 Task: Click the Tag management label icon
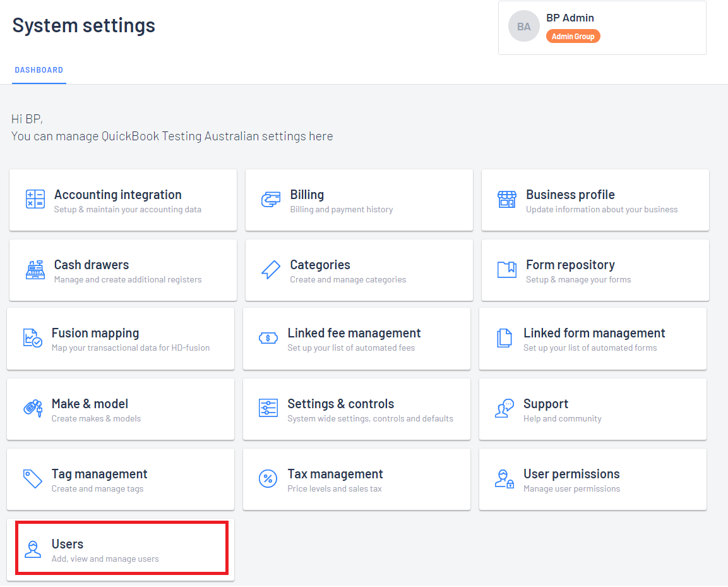pyautogui.click(x=32, y=479)
